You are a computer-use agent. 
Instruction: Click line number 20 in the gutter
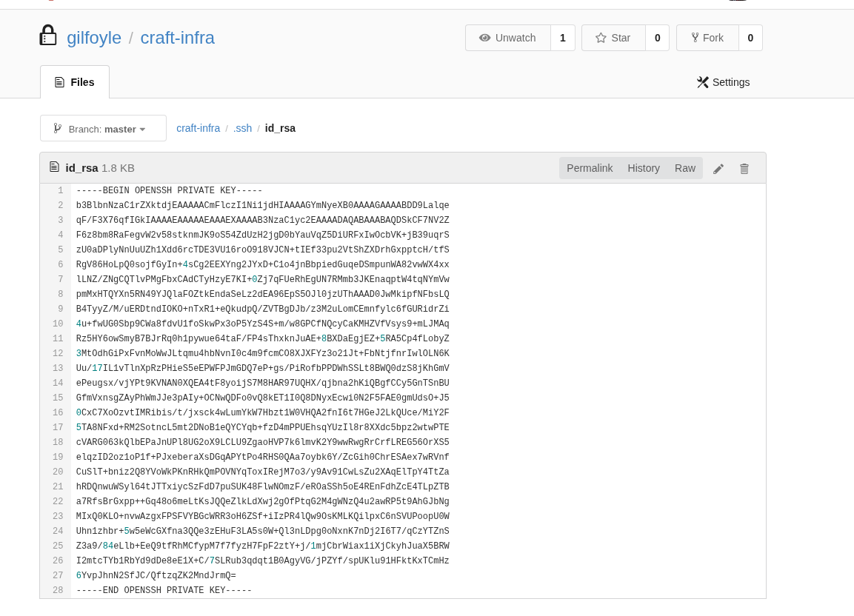(x=58, y=472)
